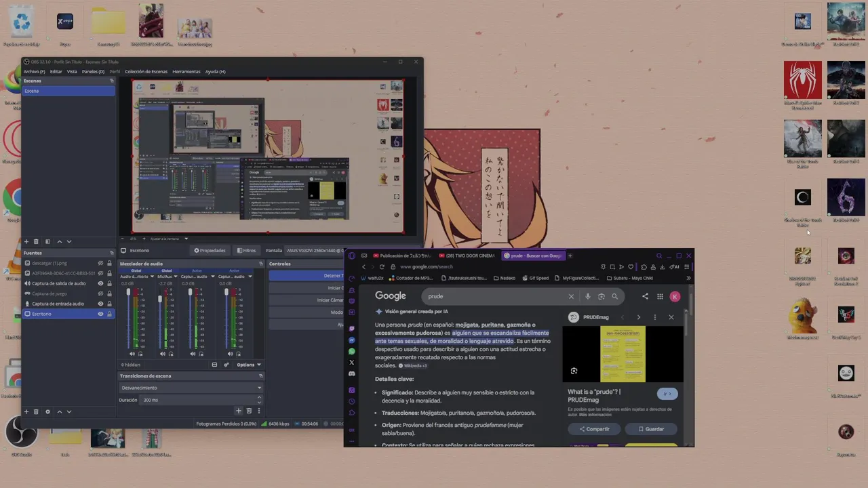Open WhatsApp in browser sidebar
This screenshot has width=868, height=488.
coord(351,351)
